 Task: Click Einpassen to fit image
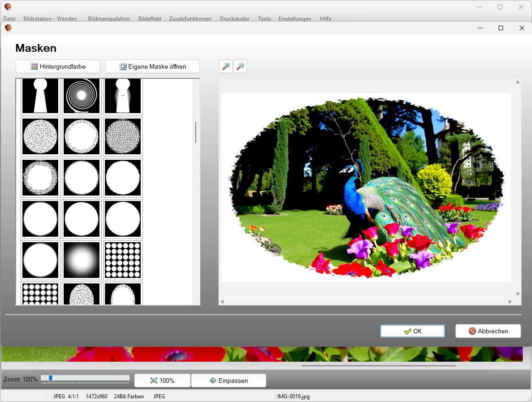click(228, 380)
